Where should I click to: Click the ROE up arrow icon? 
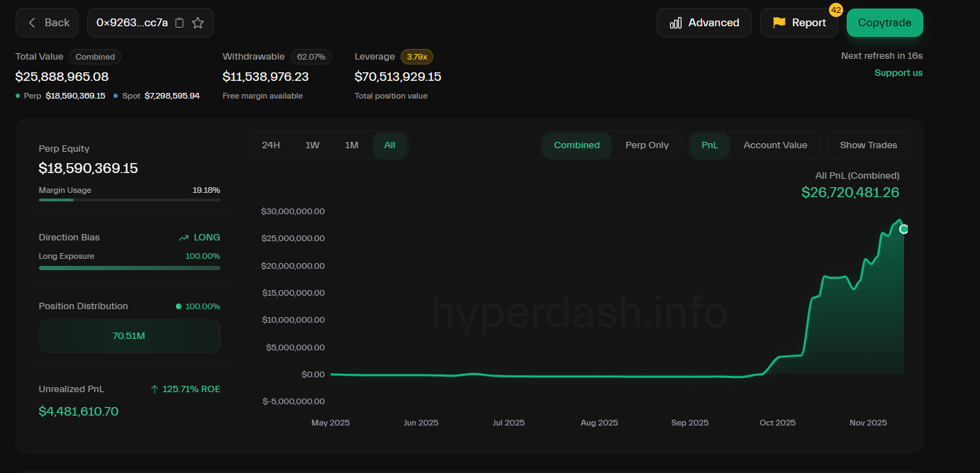coord(155,389)
